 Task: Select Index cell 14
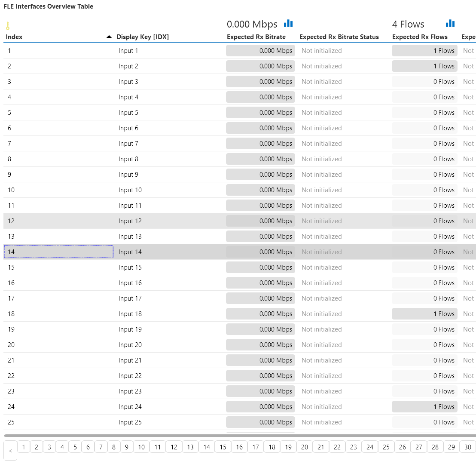tap(58, 252)
